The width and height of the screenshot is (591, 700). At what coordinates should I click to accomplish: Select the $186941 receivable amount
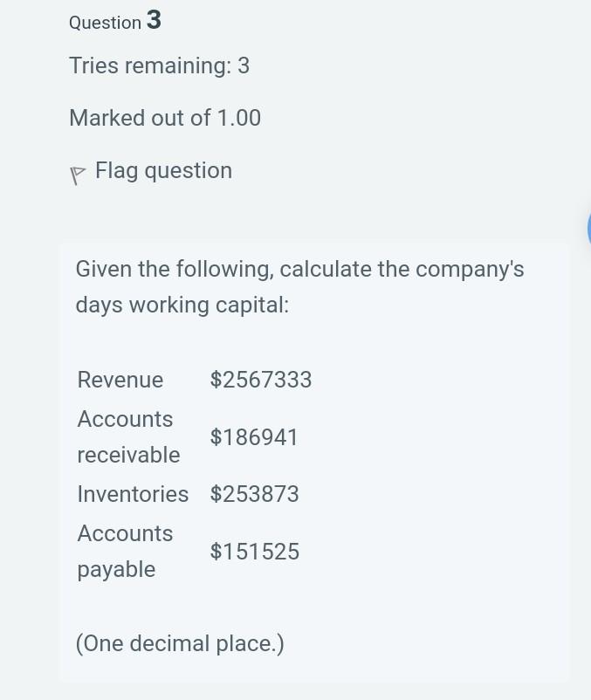pos(254,436)
